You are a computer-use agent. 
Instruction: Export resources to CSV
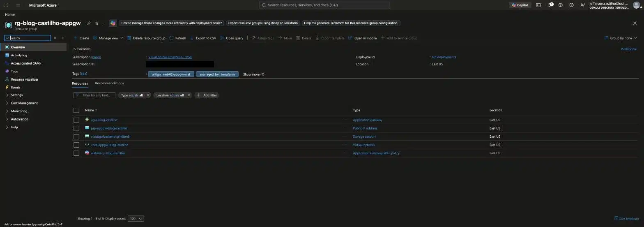click(202, 38)
